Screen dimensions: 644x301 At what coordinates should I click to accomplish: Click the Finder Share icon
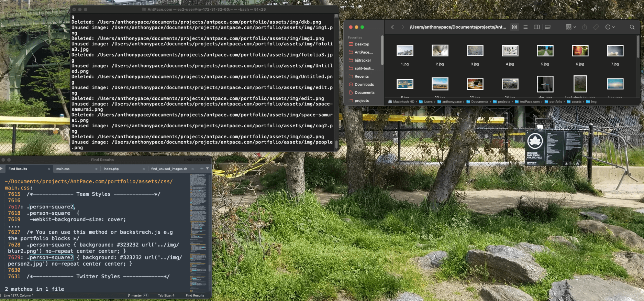(x=585, y=27)
